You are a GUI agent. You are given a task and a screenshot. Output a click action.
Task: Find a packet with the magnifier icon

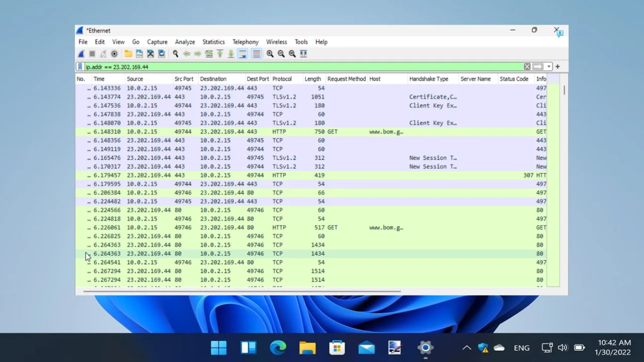(x=176, y=54)
